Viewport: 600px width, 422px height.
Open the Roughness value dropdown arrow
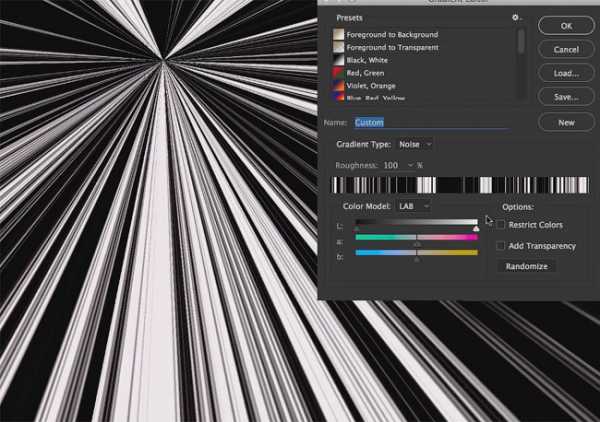[410, 165]
